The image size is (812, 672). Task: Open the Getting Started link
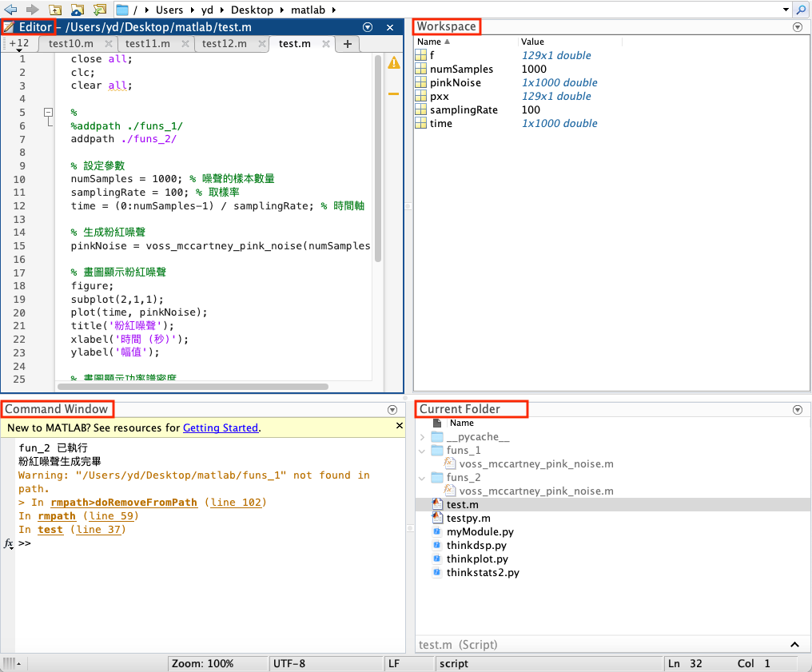(220, 427)
